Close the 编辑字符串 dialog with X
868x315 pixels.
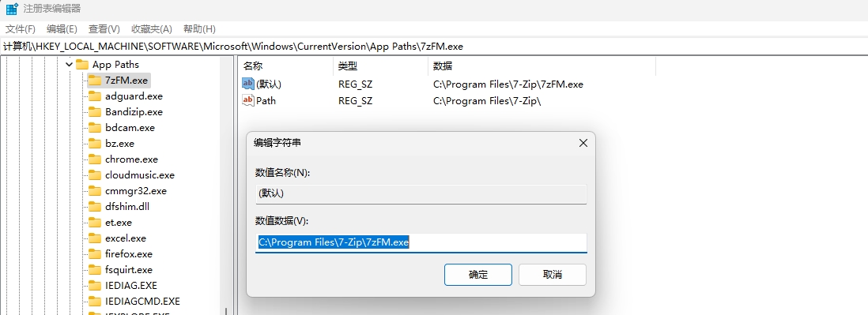point(583,143)
